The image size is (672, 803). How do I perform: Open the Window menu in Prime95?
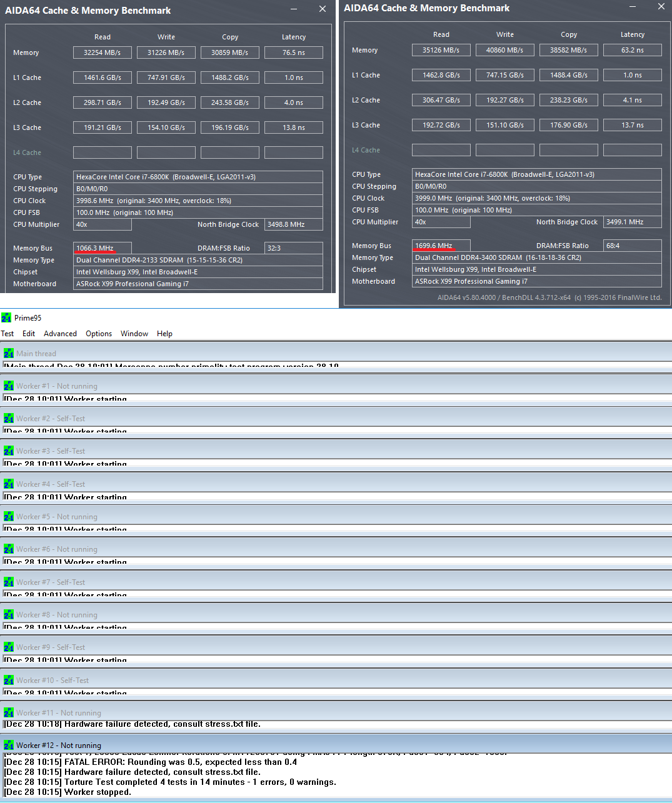[x=134, y=334]
